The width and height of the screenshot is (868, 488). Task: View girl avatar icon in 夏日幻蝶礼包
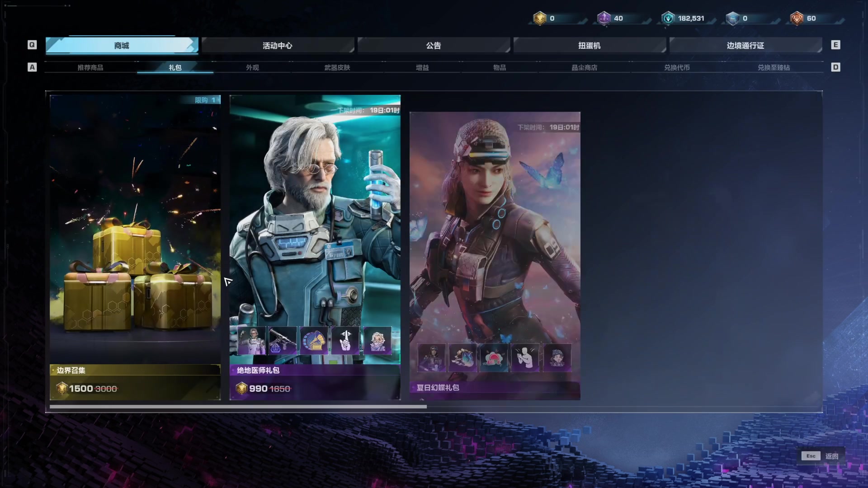pos(557,358)
